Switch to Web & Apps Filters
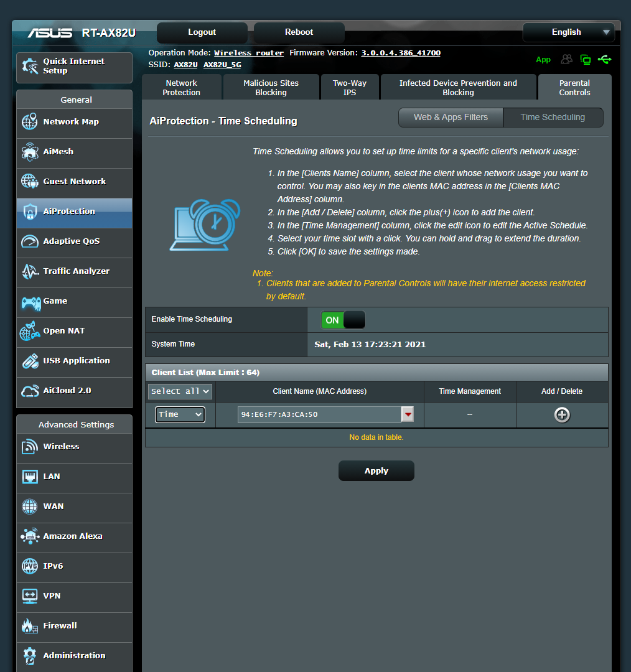 (451, 118)
